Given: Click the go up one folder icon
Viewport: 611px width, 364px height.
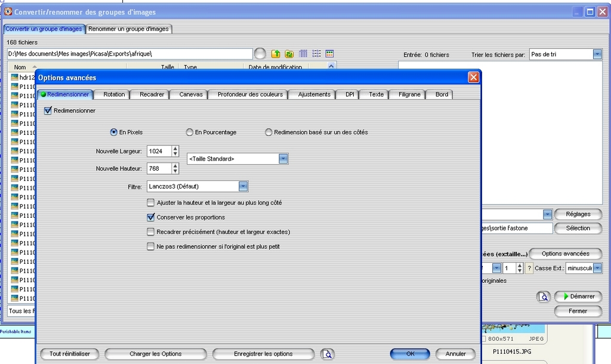Looking at the screenshot, I should [276, 54].
